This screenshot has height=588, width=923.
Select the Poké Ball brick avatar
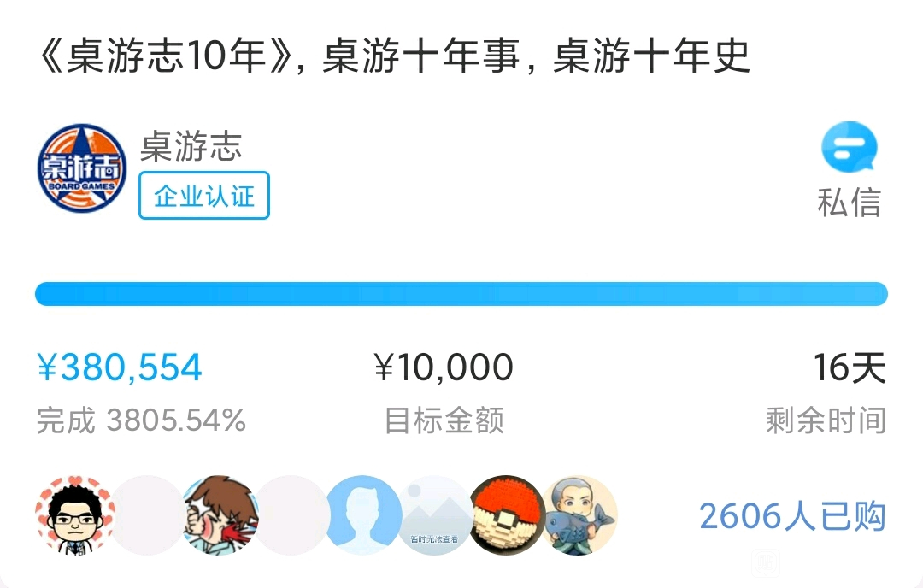[508, 515]
